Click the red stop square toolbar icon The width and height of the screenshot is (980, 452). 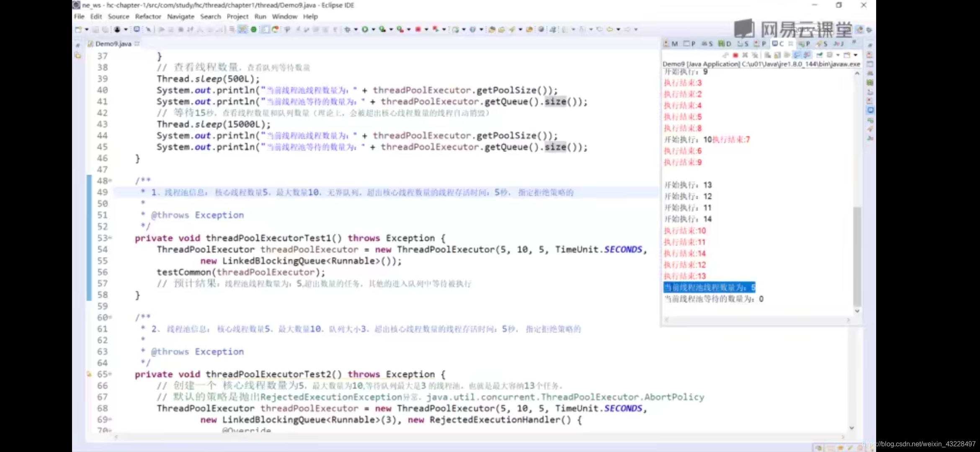[x=418, y=29]
